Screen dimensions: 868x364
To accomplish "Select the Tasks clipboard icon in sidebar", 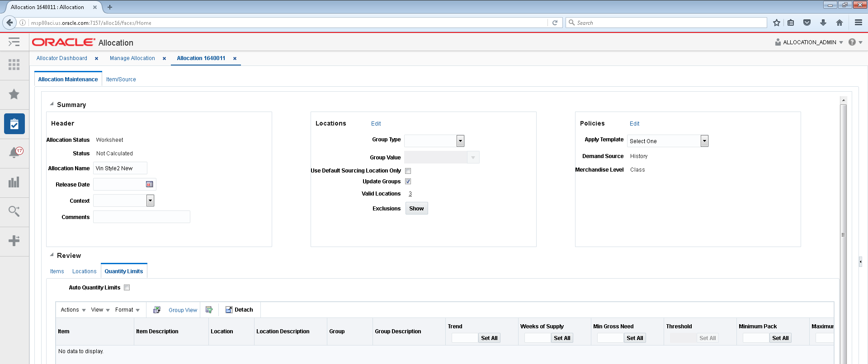I will click(x=14, y=124).
